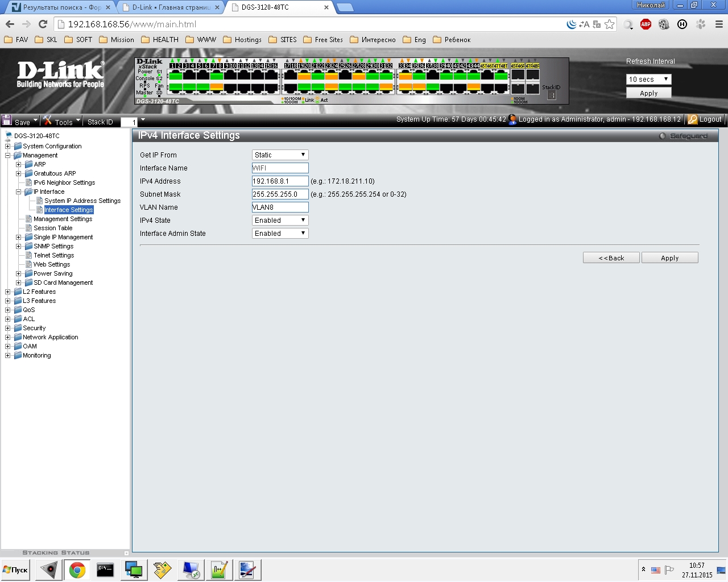Click the IPv4 Address input field
This screenshot has width=728, height=582.
click(x=280, y=181)
